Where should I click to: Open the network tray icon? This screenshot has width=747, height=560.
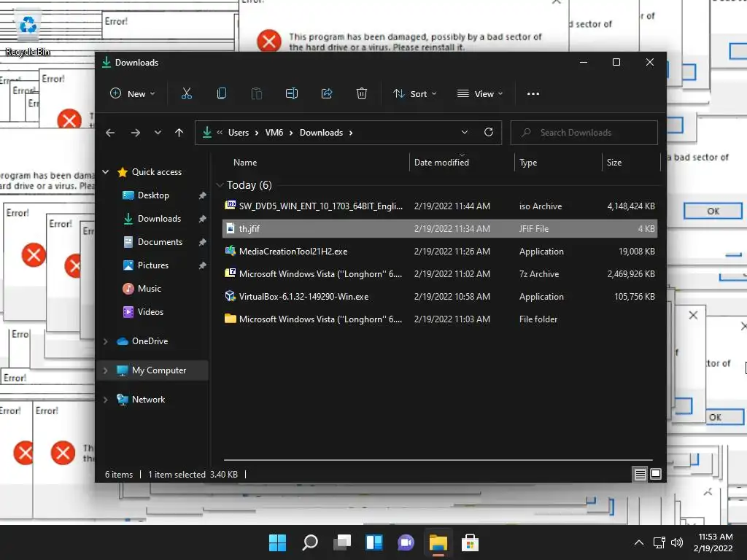click(659, 542)
